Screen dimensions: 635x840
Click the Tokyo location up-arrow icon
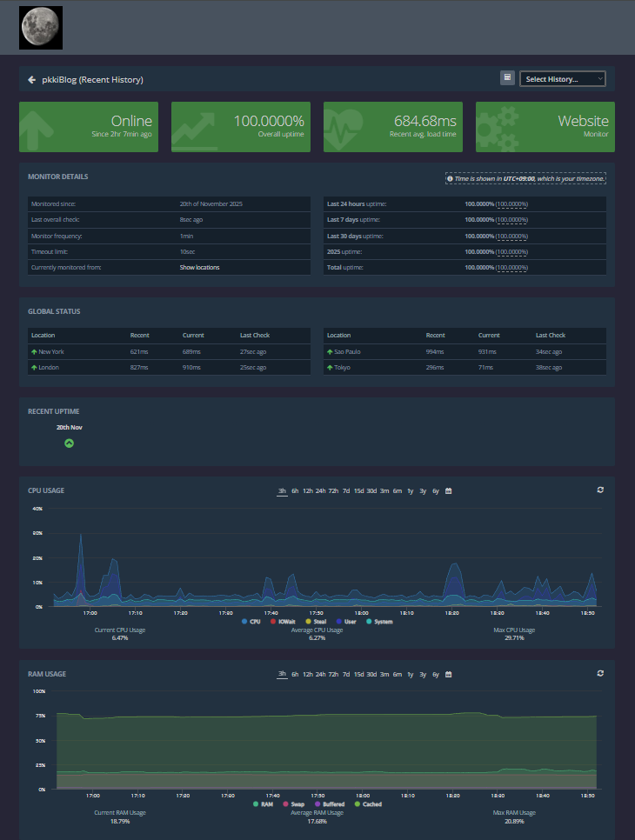[x=330, y=368]
